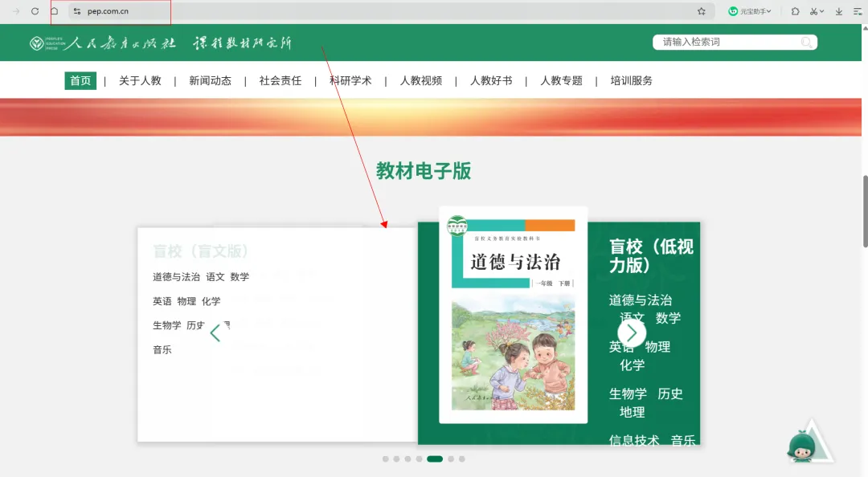Click the magnifier search icon
The width and height of the screenshot is (868, 477).
pos(807,42)
